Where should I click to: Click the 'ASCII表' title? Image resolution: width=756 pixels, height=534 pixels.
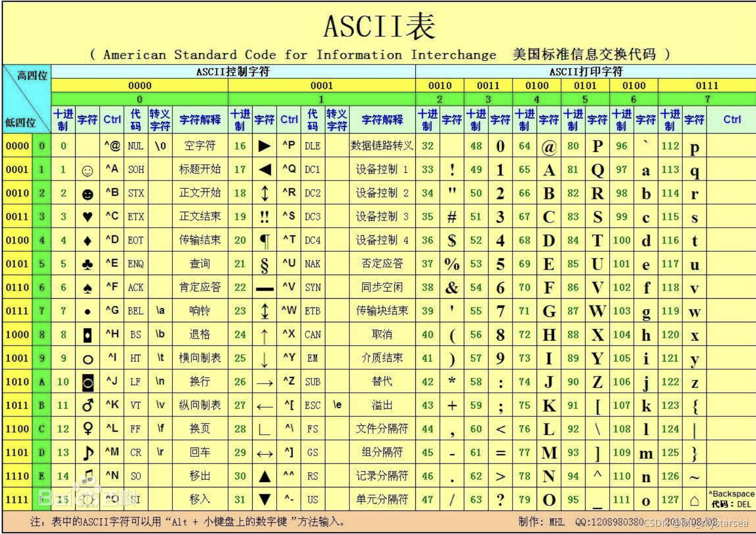click(379, 27)
